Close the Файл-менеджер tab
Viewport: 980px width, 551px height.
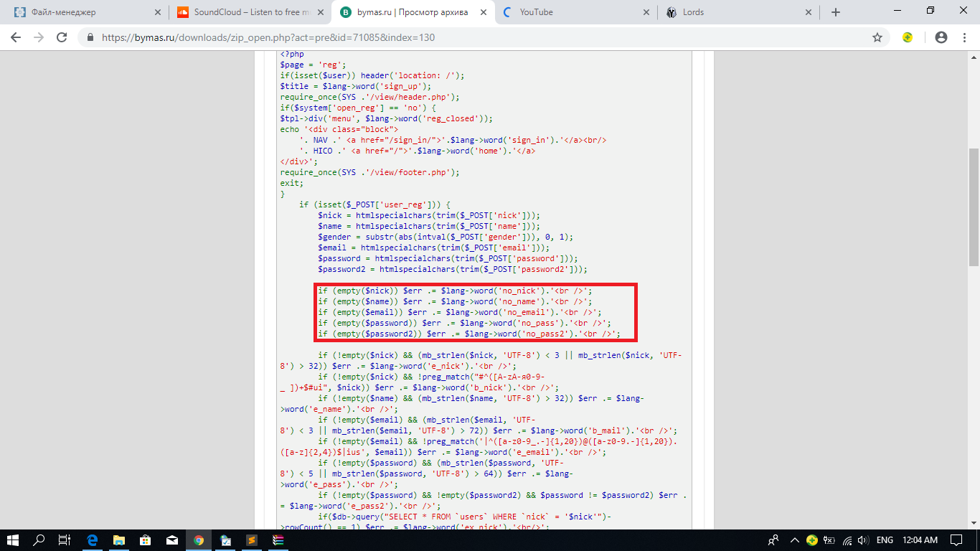click(158, 12)
